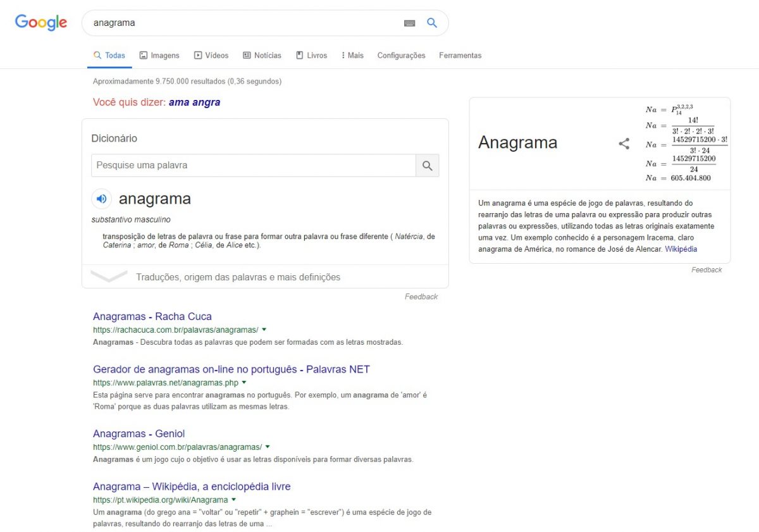Click the substantivo masculino label
759x532 pixels.
point(131,220)
